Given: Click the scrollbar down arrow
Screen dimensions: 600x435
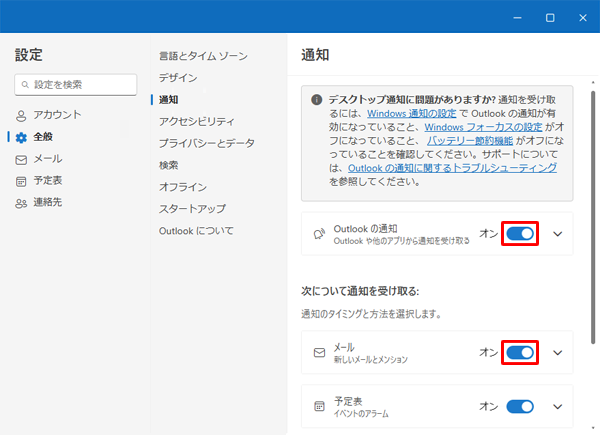Looking at the screenshot, I should pos(593,428).
